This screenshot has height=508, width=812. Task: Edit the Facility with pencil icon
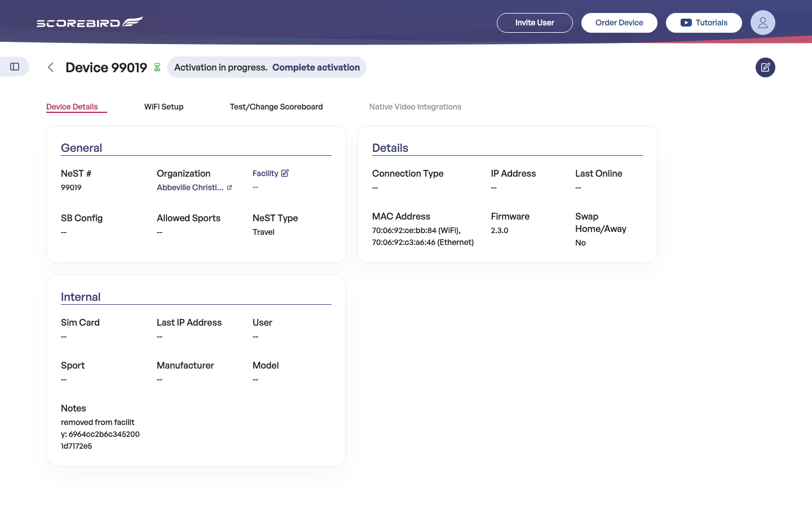point(285,173)
